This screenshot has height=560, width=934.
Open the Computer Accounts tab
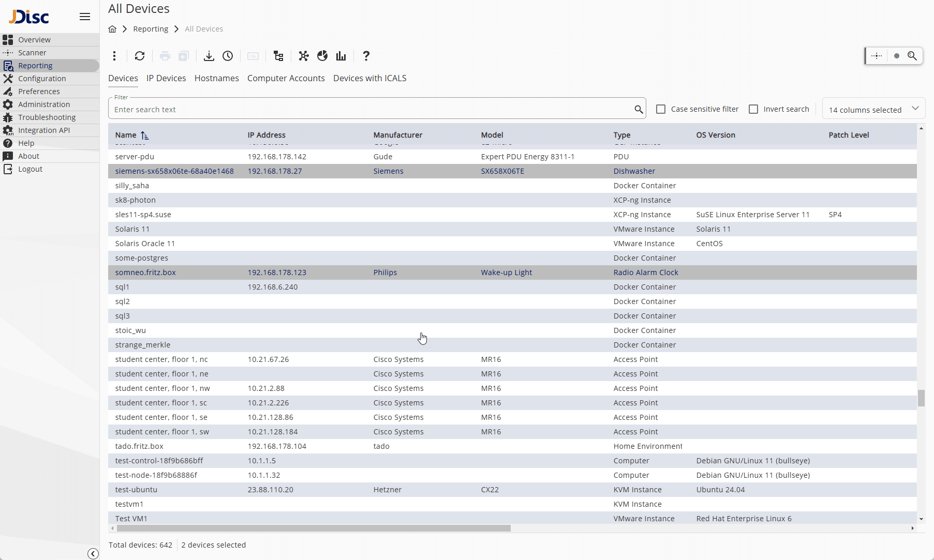click(286, 78)
